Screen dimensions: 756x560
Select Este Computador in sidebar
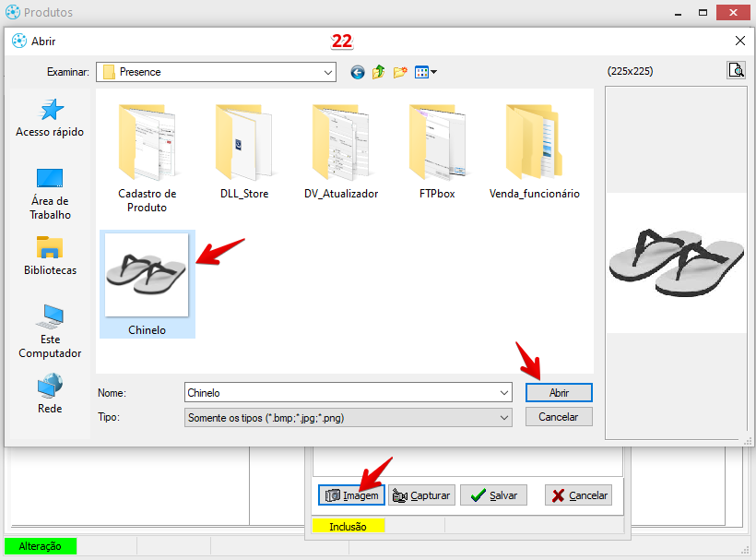[x=50, y=332]
